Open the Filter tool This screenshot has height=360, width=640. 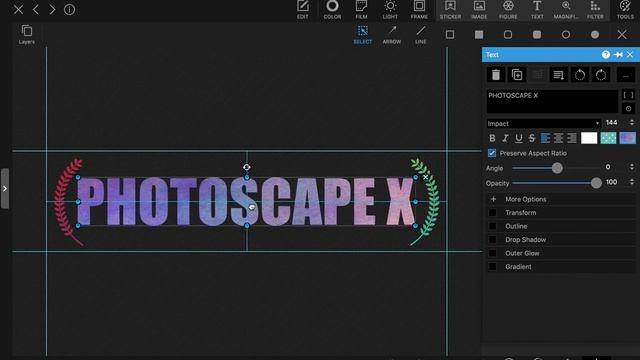595,9
